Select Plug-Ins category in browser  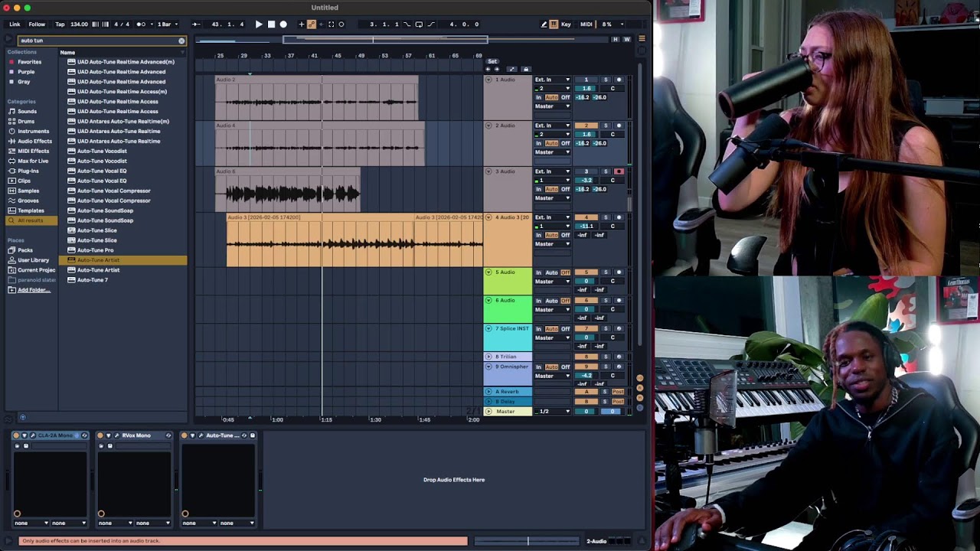pyautogui.click(x=28, y=171)
